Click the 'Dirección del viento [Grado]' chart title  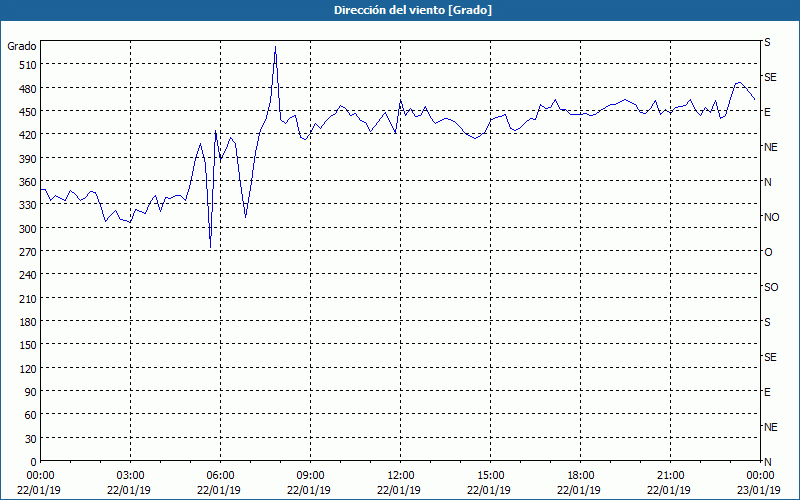tap(413, 10)
